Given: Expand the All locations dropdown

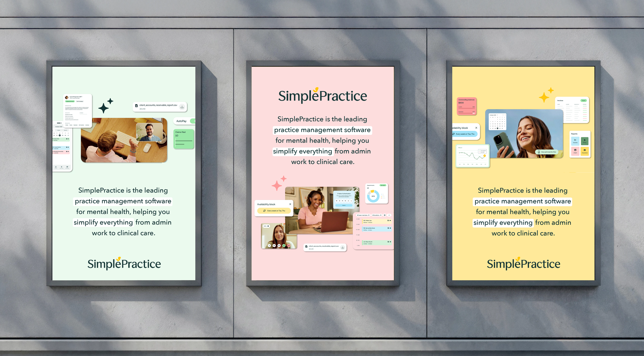Looking at the screenshot, I should (x=377, y=215).
